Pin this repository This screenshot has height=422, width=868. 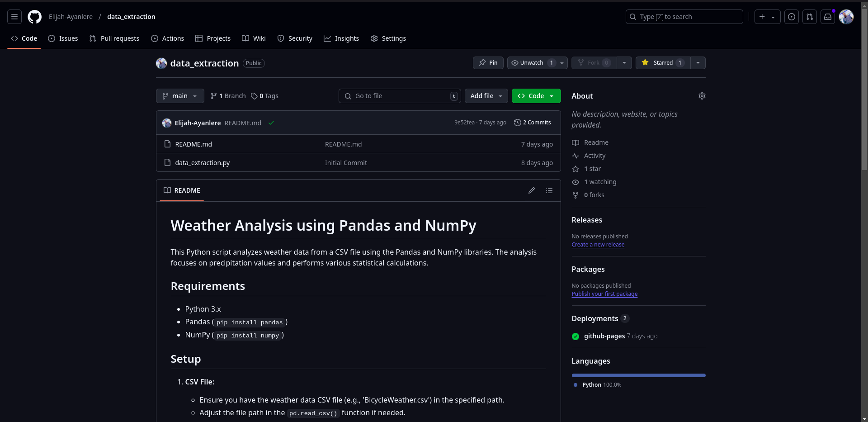click(x=488, y=63)
